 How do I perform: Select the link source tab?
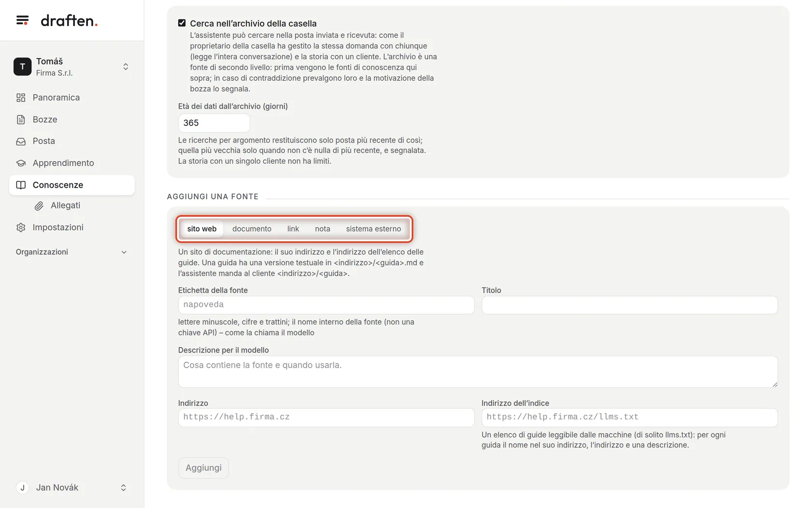tap(293, 229)
